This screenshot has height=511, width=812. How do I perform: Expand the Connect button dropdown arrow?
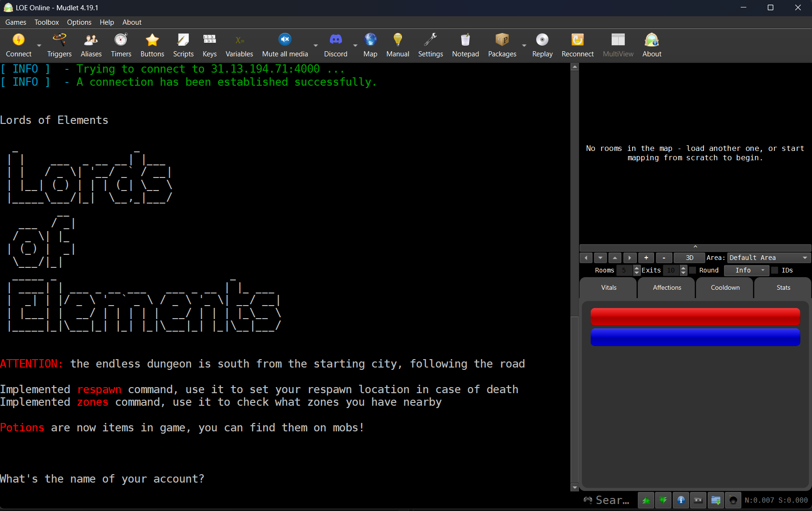coord(39,46)
